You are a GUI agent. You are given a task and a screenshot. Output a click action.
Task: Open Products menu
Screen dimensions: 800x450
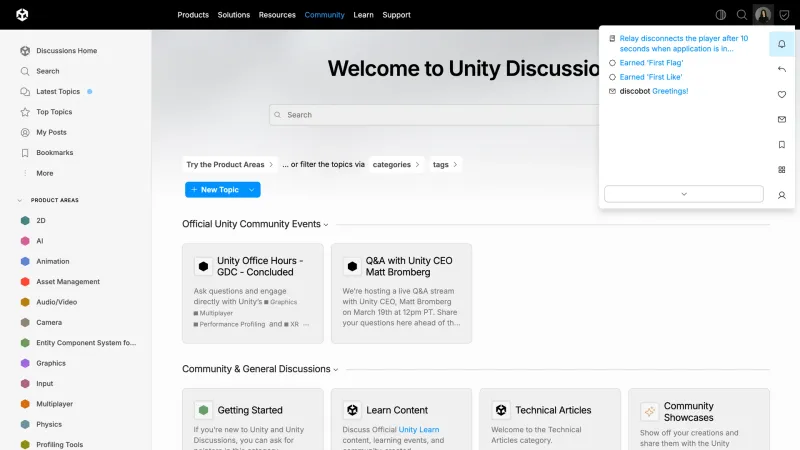point(193,15)
